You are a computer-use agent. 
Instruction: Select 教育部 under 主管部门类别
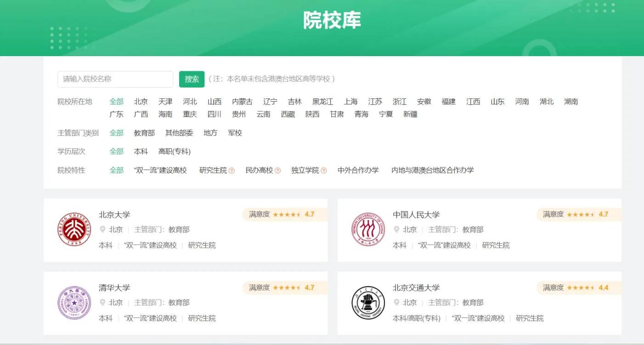[x=144, y=133]
